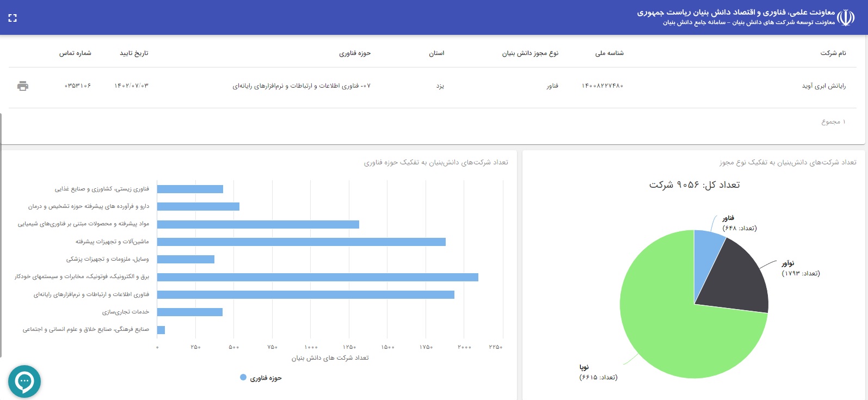Click the short bar for صنایع فرهنگی، صنایع خلاق

[x=161, y=330]
